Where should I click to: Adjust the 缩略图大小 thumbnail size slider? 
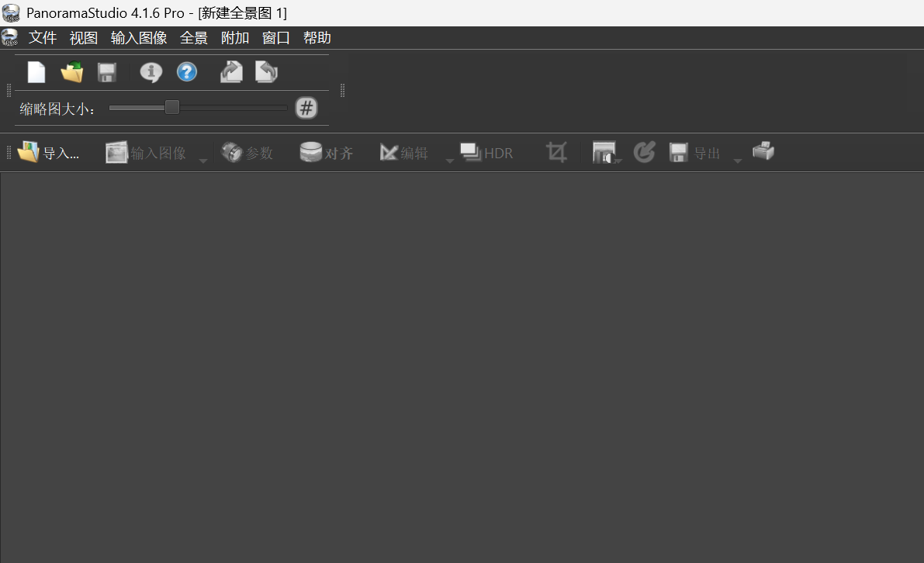coord(171,108)
